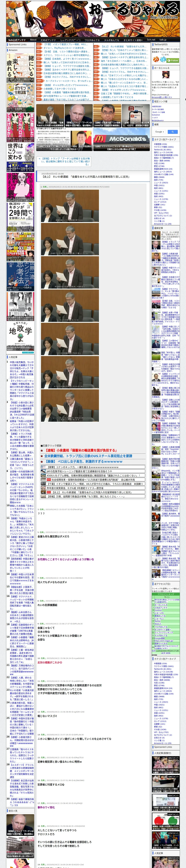Open だめぽアンテナ in the navigation bar
This screenshot has height=868, width=186.
tap(48, 40)
